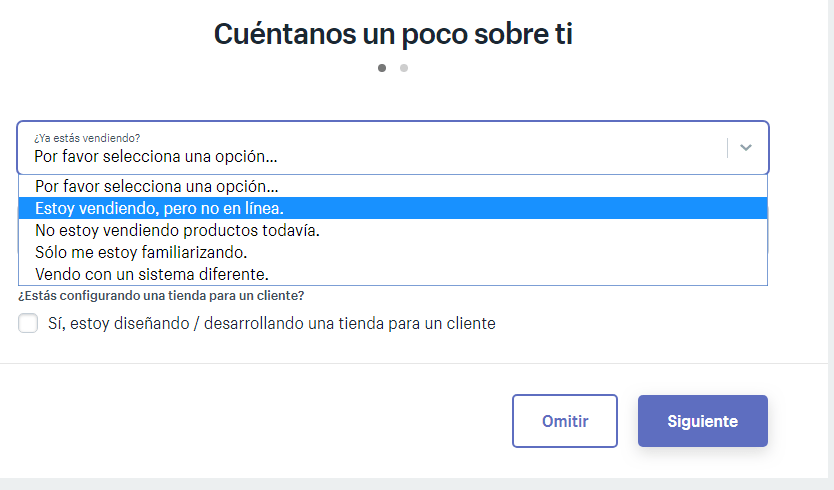The height and width of the screenshot is (490, 834).
Task: Click the small '¿Ya estás vendiendo?' field label
Action: coord(87,137)
